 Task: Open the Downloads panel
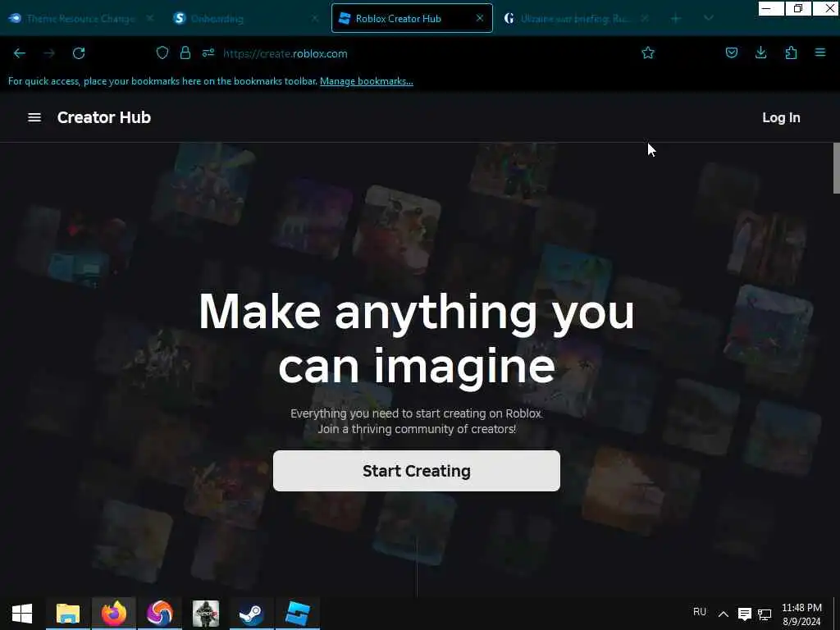(x=760, y=52)
